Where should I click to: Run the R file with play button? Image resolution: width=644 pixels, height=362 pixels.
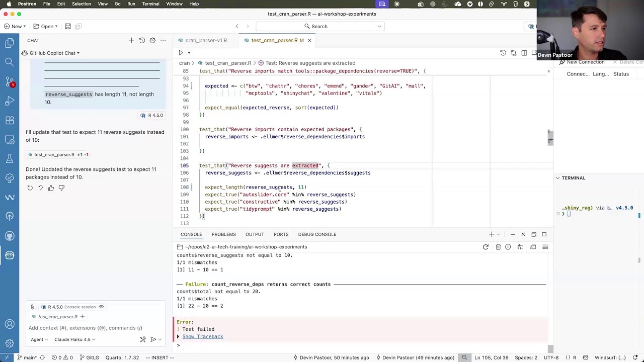pos(181,53)
